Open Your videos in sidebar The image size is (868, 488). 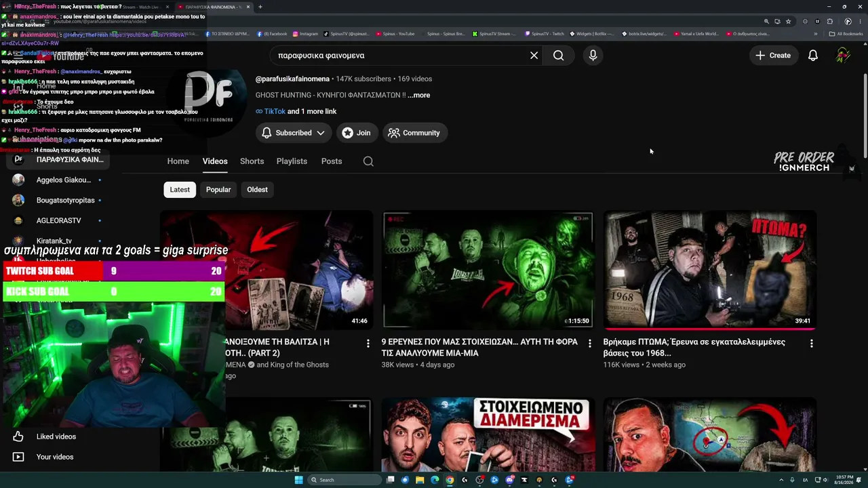55,457
